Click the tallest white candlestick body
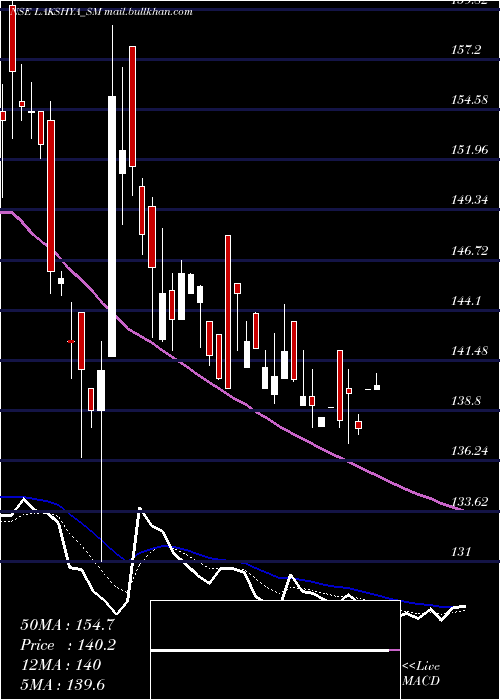Viewport: 500px width, 700px height. (x=112, y=226)
